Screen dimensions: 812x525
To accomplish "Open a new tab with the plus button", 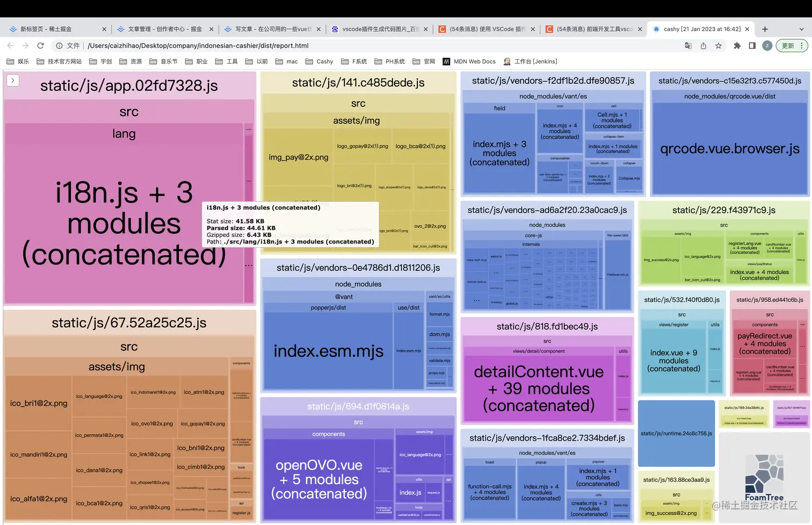I will (x=765, y=29).
